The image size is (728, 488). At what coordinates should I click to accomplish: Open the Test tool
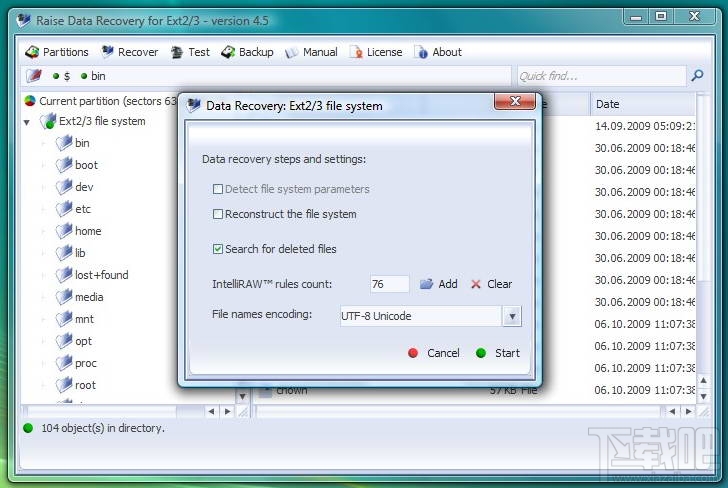click(190, 52)
